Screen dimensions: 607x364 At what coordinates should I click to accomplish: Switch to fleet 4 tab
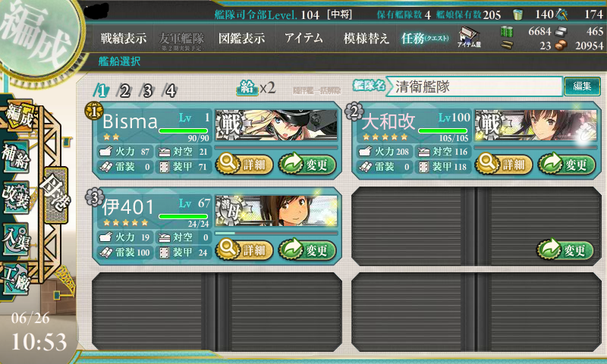coord(170,90)
